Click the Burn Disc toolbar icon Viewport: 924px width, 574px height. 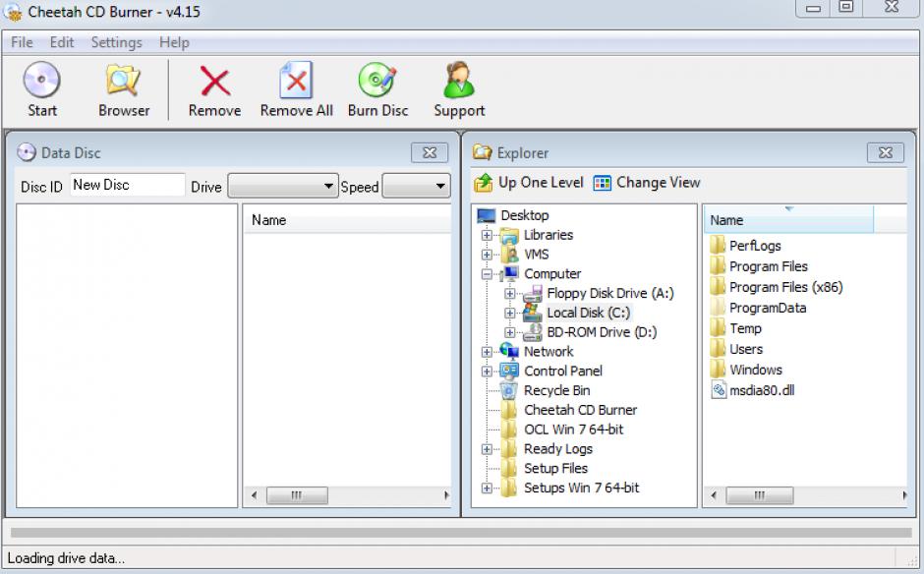click(377, 80)
